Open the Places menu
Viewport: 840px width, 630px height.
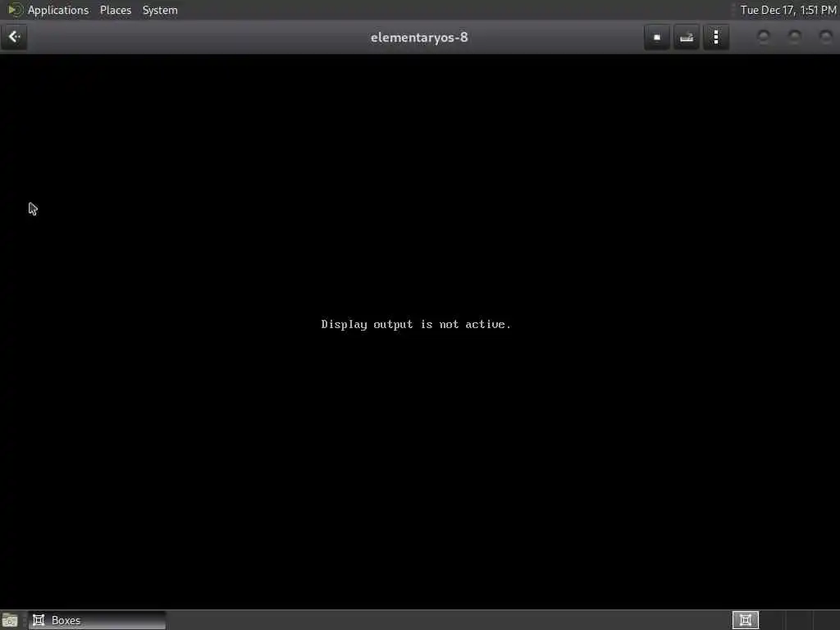115,10
